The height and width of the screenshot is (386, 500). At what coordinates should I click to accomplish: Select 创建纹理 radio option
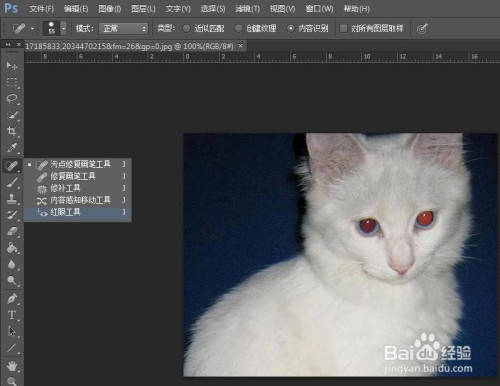238,29
